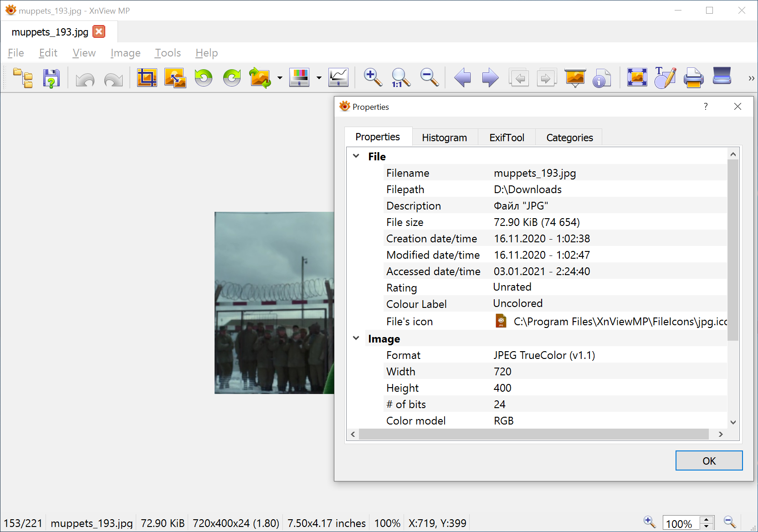
Task: Open the ExifTool tab
Action: (507, 138)
